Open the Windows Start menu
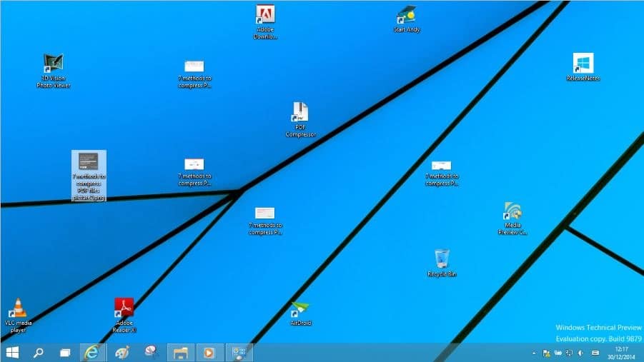Viewport: 644px width, 362px height. click(x=12, y=353)
